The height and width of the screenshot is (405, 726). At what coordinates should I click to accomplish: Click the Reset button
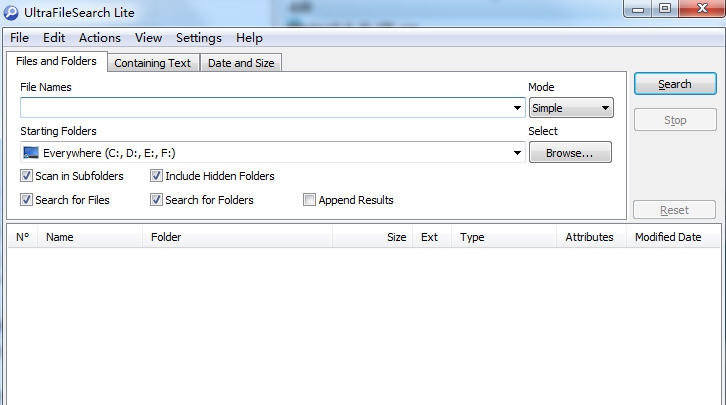[674, 210]
